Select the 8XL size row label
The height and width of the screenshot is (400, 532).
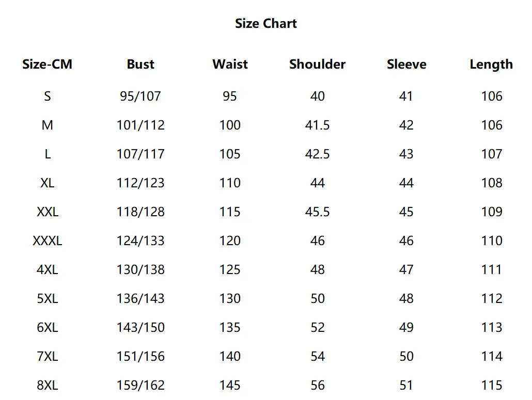point(48,385)
